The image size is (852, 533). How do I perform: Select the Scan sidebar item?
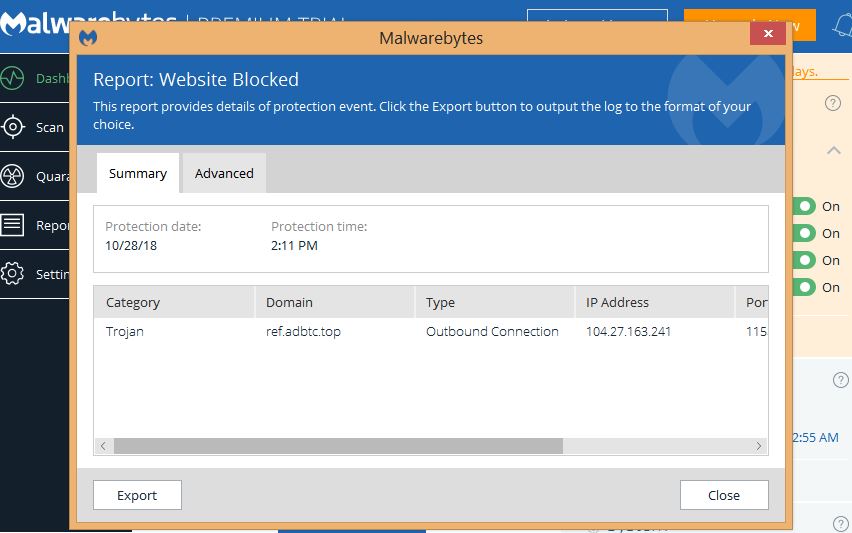[x=34, y=127]
